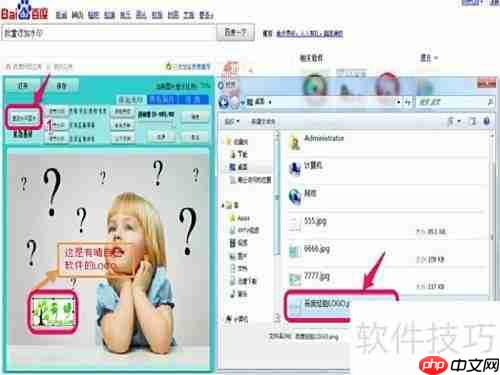The width and height of the screenshot is (500, 375).
Task: Focus the file dialog search box
Action: 454,102
